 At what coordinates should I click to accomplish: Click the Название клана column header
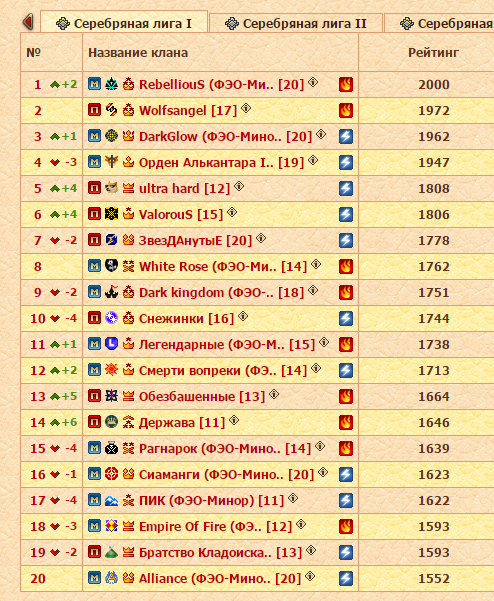click(x=138, y=53)
